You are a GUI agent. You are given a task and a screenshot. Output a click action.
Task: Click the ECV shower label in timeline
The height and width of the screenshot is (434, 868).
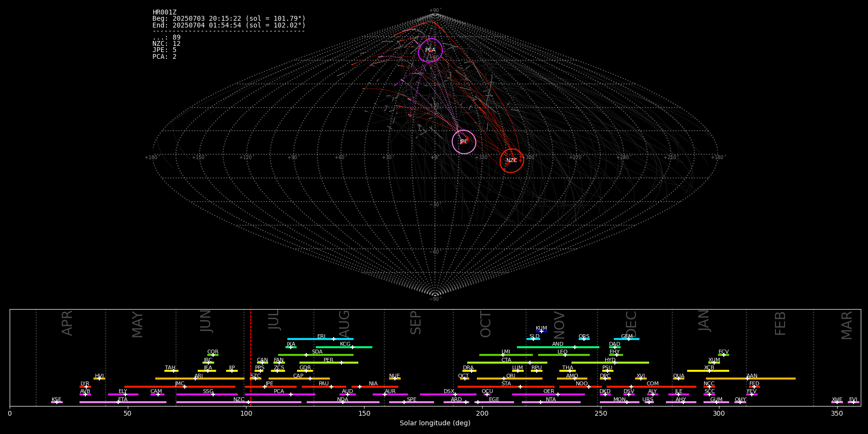724,352
